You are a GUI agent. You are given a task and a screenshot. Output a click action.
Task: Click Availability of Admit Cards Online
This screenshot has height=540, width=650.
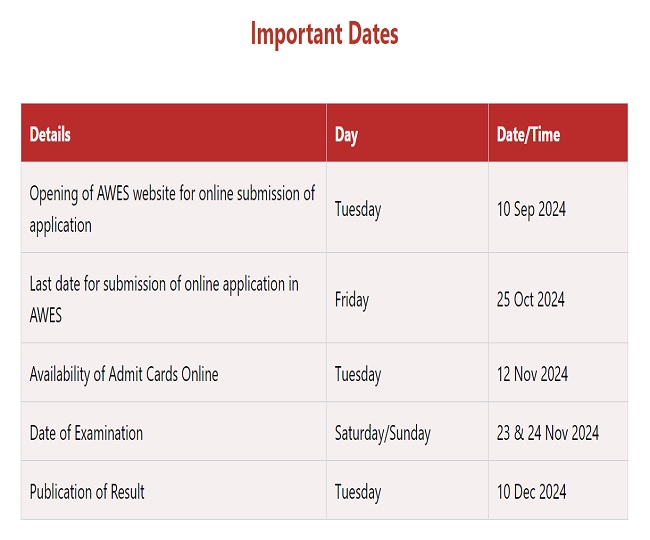pyautogui.click(x=124, y=374)
